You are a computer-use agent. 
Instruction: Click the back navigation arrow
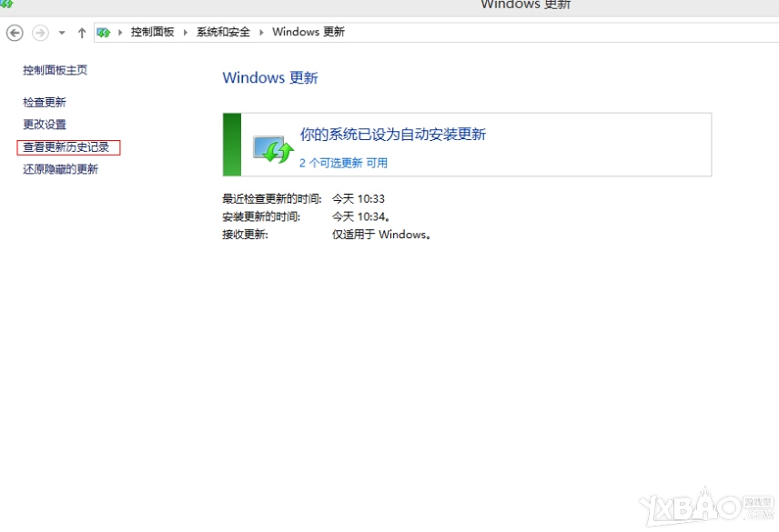coord(15,32)
